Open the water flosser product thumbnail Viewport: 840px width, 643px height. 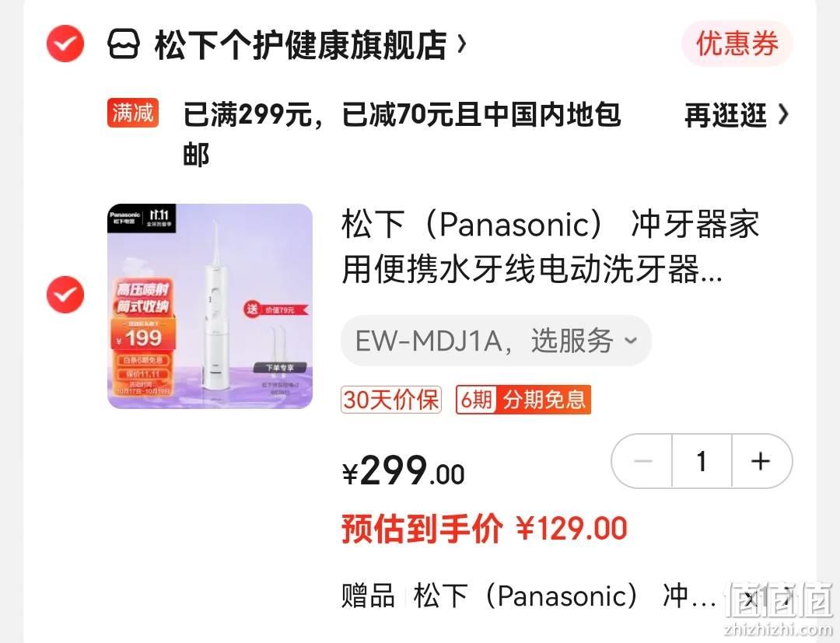210,306
